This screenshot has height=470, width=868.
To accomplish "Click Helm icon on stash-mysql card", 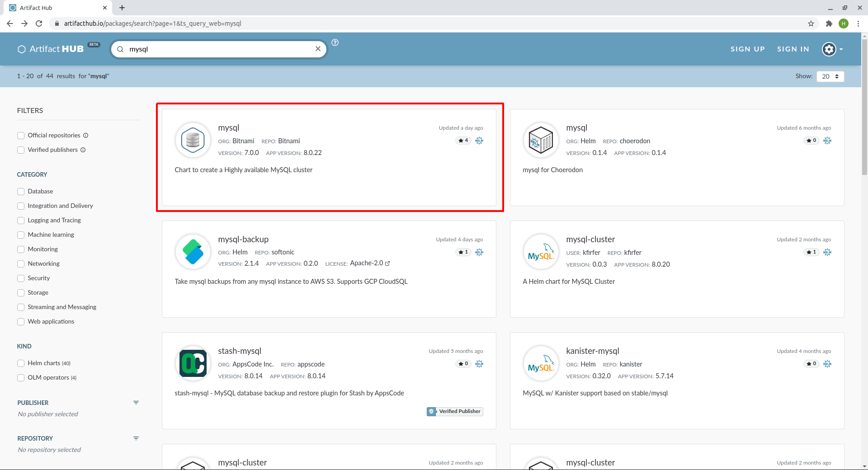I will pos(479,364).
